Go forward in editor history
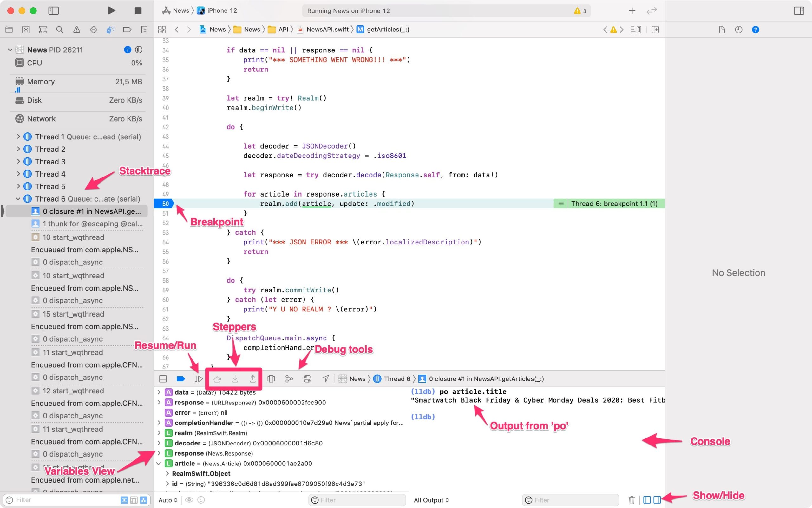 point(189,30)
